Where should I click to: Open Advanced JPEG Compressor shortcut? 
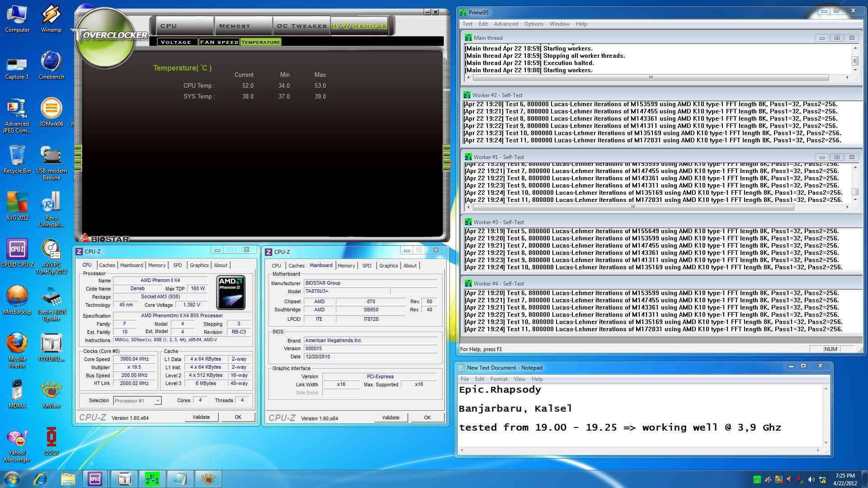[17, 116]
